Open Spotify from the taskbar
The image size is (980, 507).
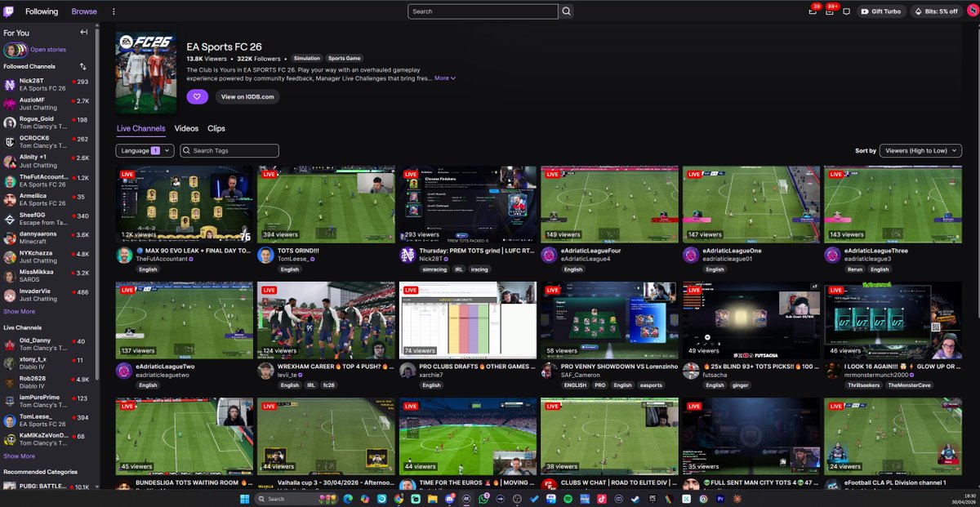(x=568, y=498)
